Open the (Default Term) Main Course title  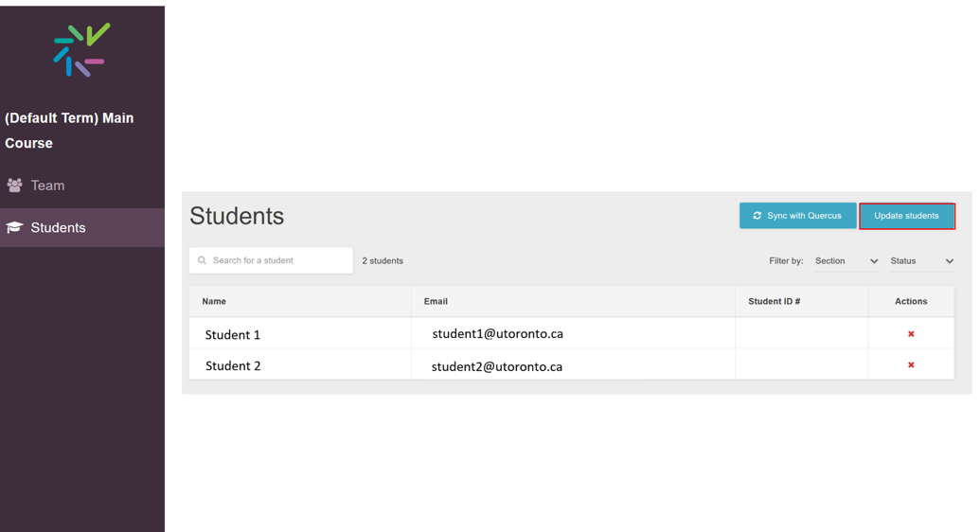69,130
